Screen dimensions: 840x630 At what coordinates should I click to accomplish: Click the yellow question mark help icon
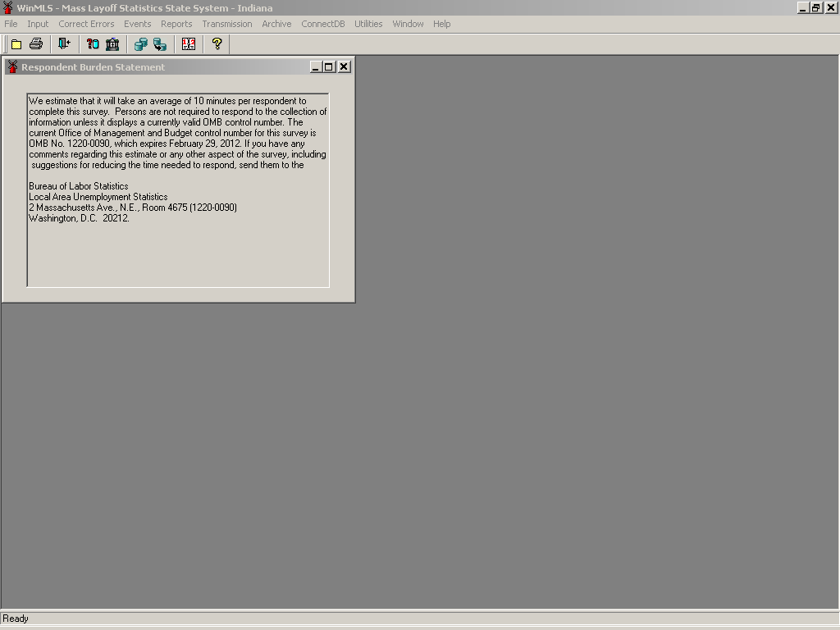[217, 44]
